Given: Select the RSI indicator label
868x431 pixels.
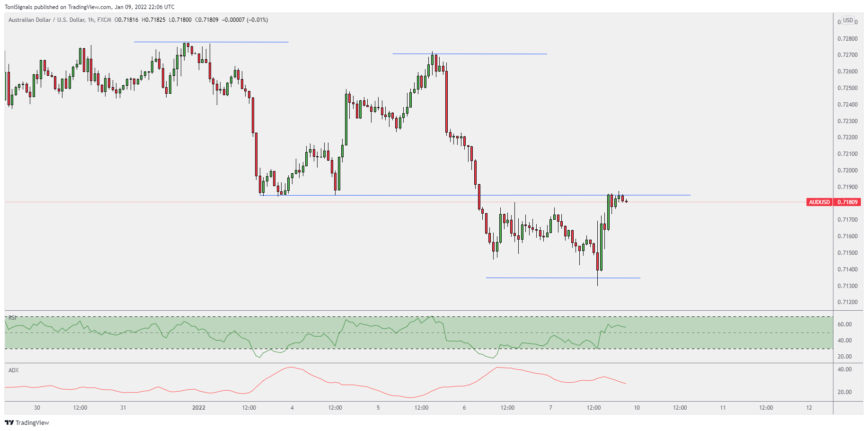Looking at the screenshot, I should [13, 318].
